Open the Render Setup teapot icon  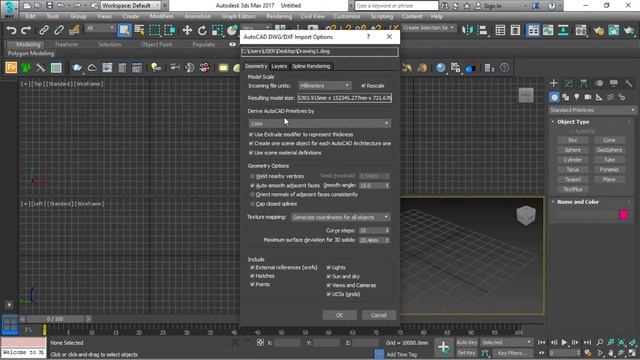(x=599, y=31)
